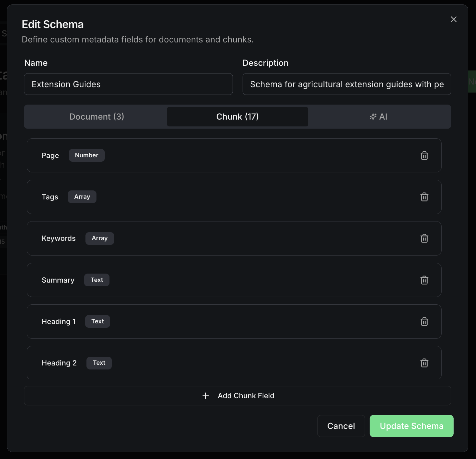Delete the Page field using its trash icon
This screenshot has height=459, width=476.
pyautogui.click(x=424, y=155)
